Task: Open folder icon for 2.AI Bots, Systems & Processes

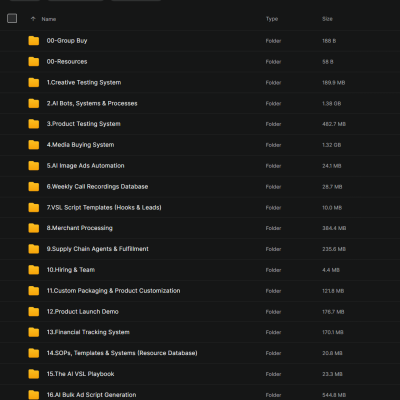Action: point(34,103)
